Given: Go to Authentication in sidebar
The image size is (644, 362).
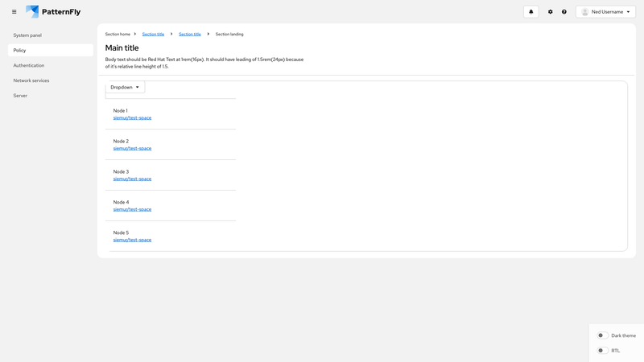Looking at the screenshot, I should [29, 65].
